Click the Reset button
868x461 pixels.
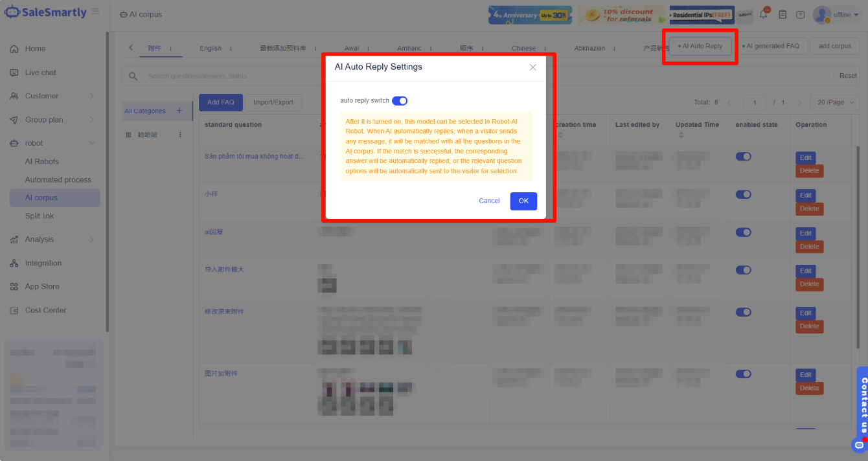848,76
